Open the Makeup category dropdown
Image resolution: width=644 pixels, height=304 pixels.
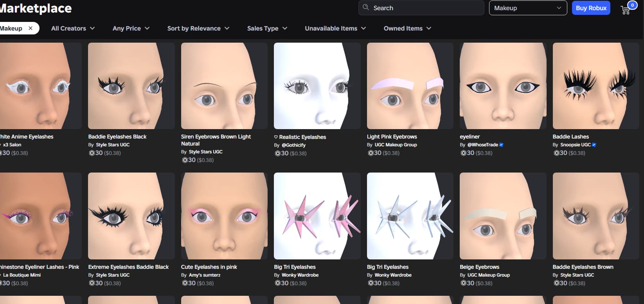(x=528, y=8)
